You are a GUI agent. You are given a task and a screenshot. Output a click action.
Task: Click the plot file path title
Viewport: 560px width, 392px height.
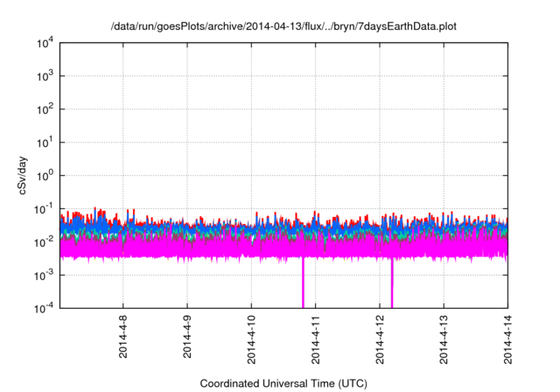click(x=283, y=26)
